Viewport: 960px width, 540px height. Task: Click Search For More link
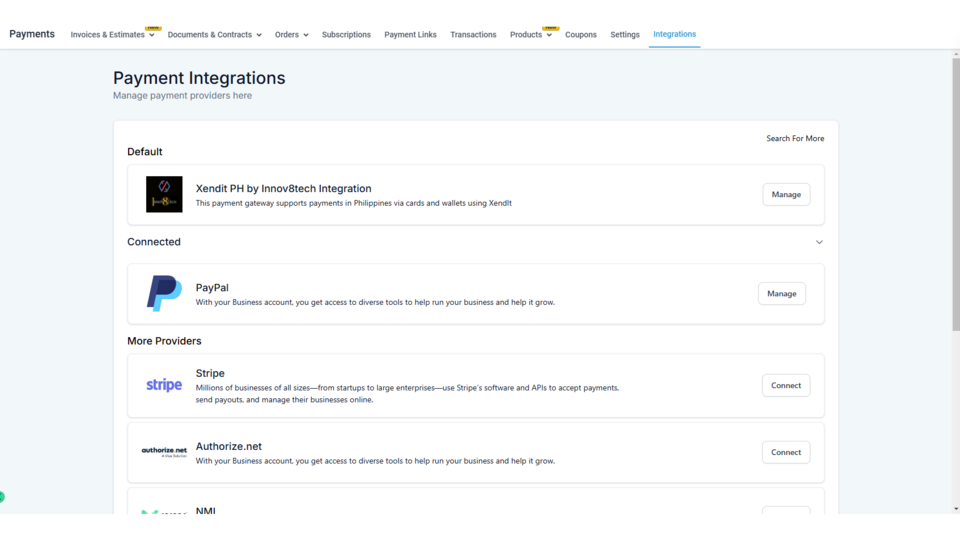coord(795,138)
